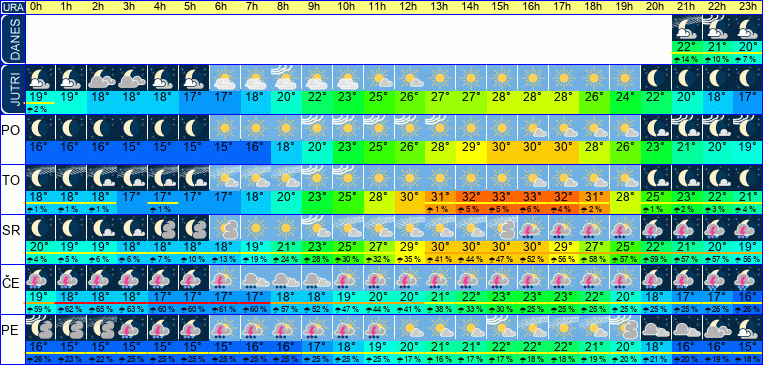Select the SR 20h precipitation 59 %
The width and height of the screenshot is (763, 365).
(x=655, y=259)
